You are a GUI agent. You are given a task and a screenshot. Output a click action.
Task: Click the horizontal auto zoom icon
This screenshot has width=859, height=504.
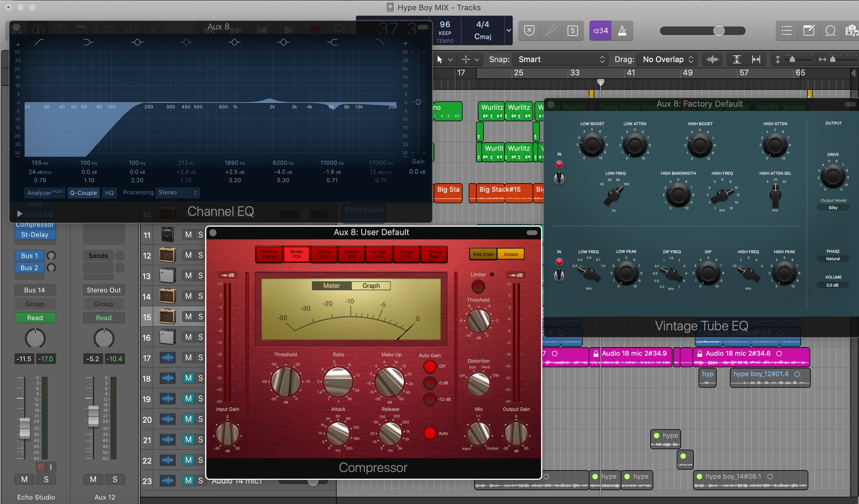pos(756,60)
